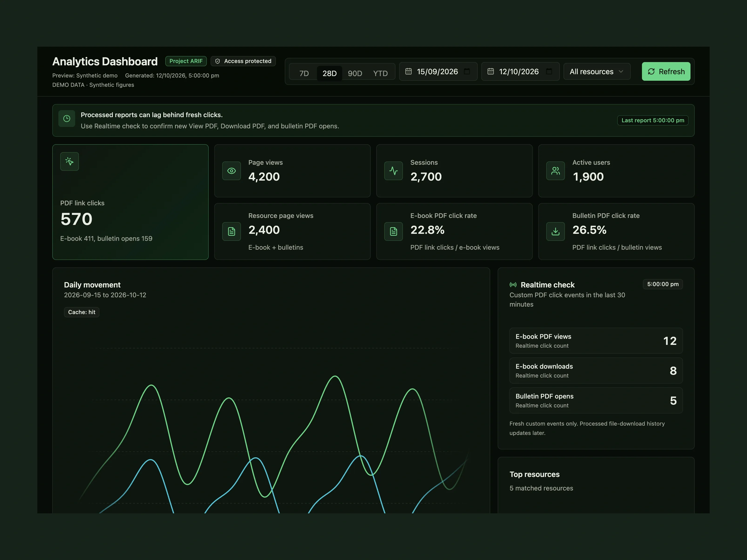Click the E-book PDF views realtime row

[596, 341]
